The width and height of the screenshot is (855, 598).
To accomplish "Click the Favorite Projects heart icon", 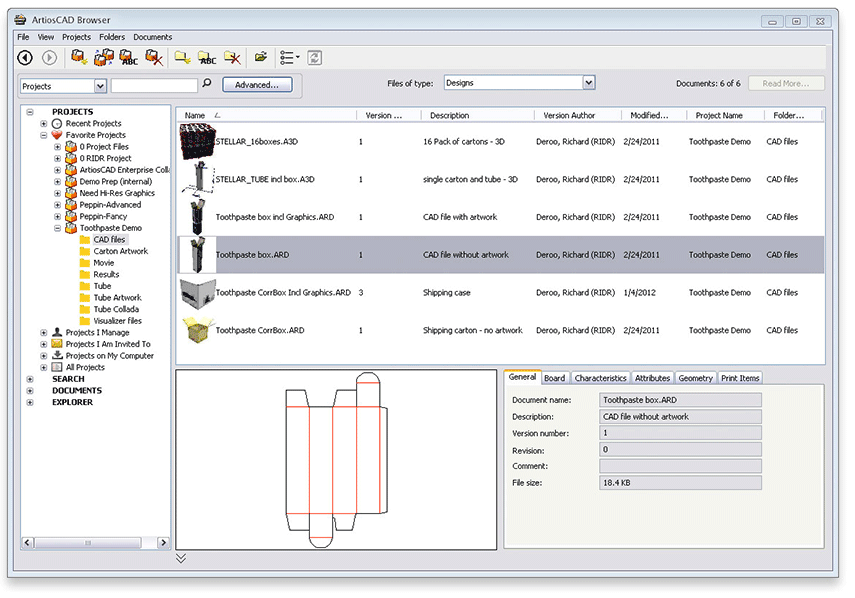I will coord(57,135).
